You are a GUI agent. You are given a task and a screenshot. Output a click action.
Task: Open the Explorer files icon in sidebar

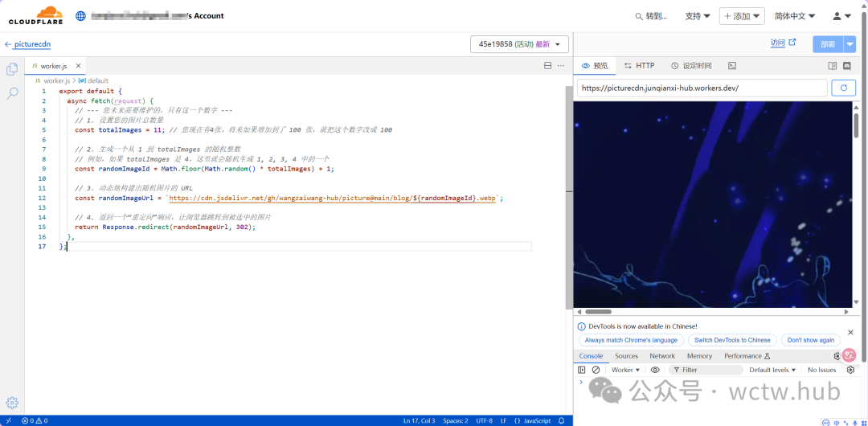(12, 69)
